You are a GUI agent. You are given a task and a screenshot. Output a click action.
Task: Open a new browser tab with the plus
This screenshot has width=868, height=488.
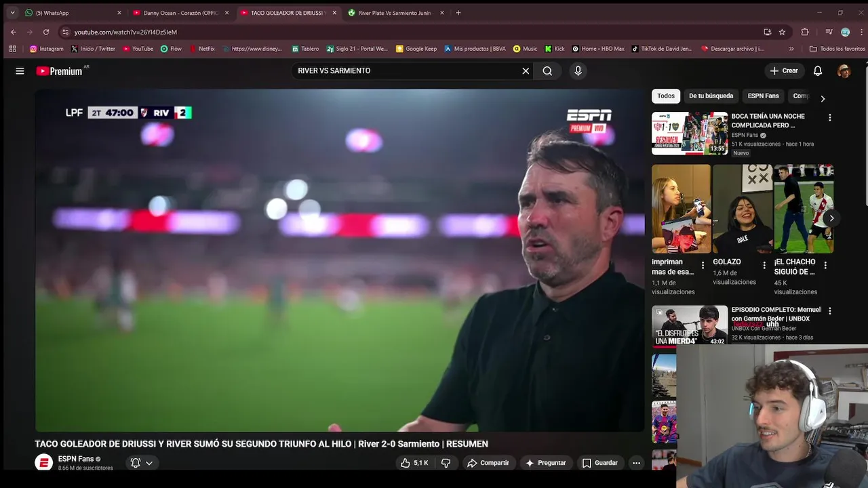point(458,13)
